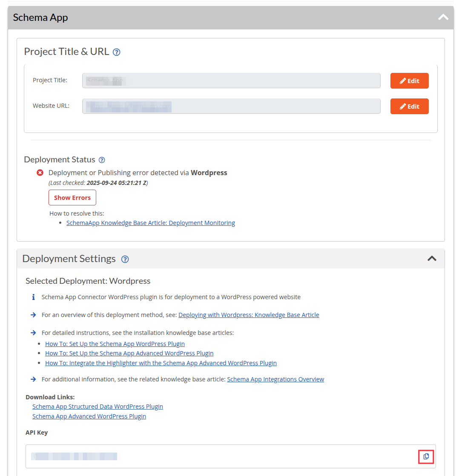459x476 pixels.
Task: Download Schema App Structured Data WordPress Plugin
Action: [x=98, y=407]
